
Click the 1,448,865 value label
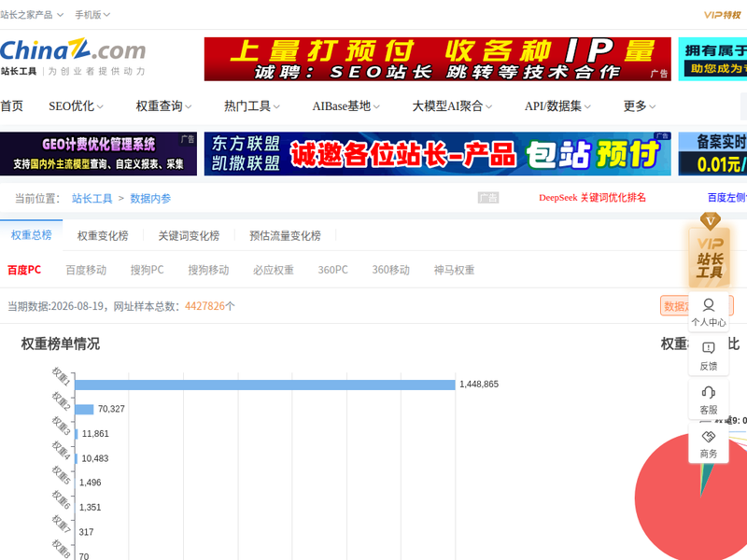(479, 385)
